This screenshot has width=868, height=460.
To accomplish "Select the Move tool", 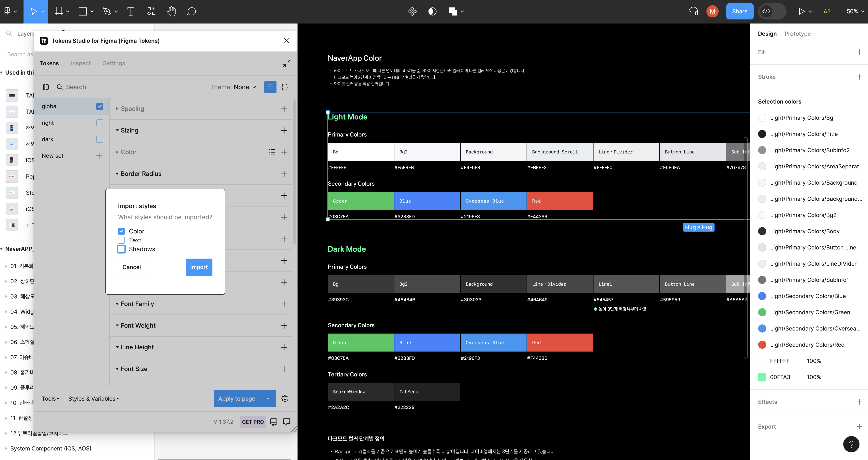I will (34, 12).
